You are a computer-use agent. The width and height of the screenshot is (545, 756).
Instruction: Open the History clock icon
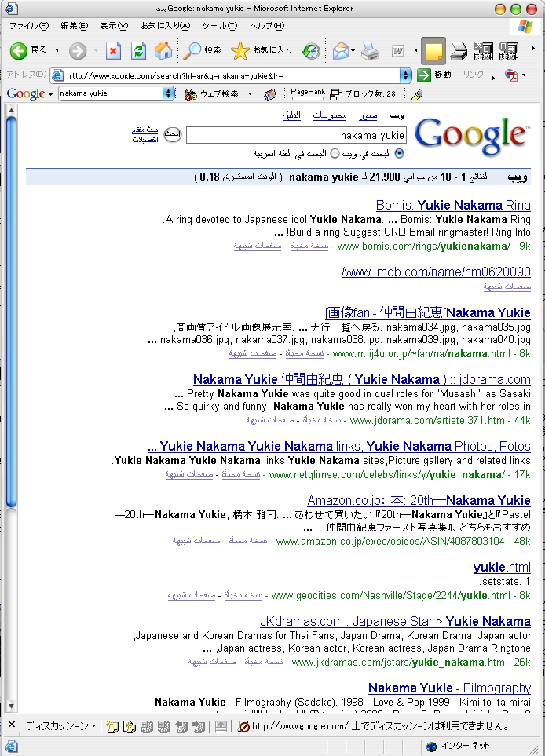tap(311, 51)
